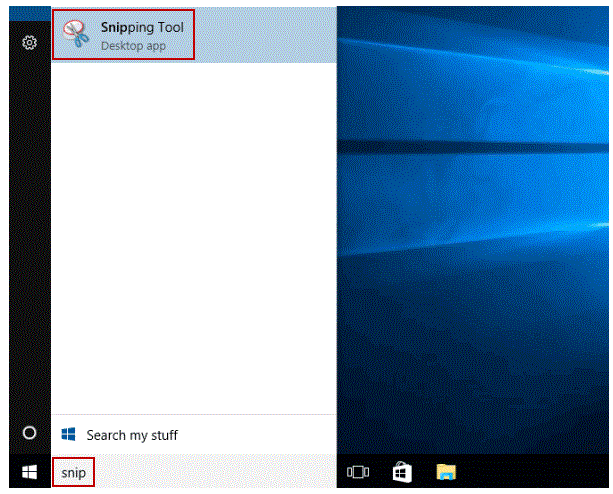Image resolution: width=613 pixels, height=494 pixels.
Task: Open search settings gear icon
Action: pyautogui.click(x=29, y=42)
